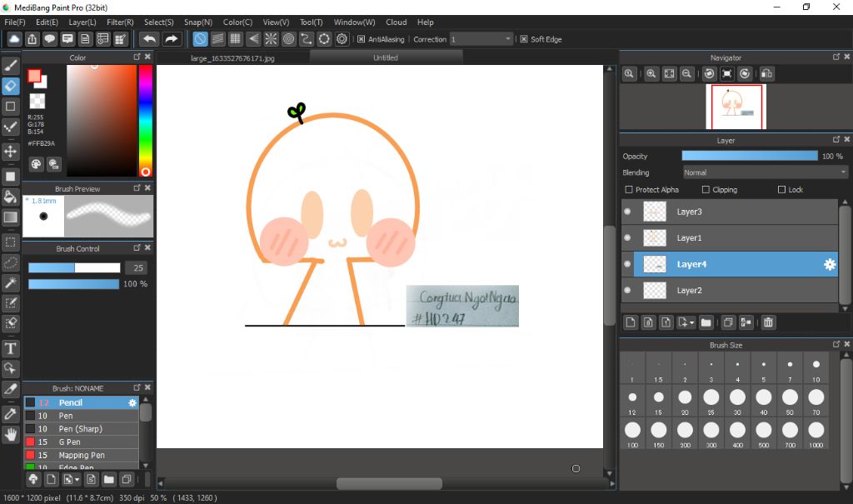Select the Text tool

[10, 348]
